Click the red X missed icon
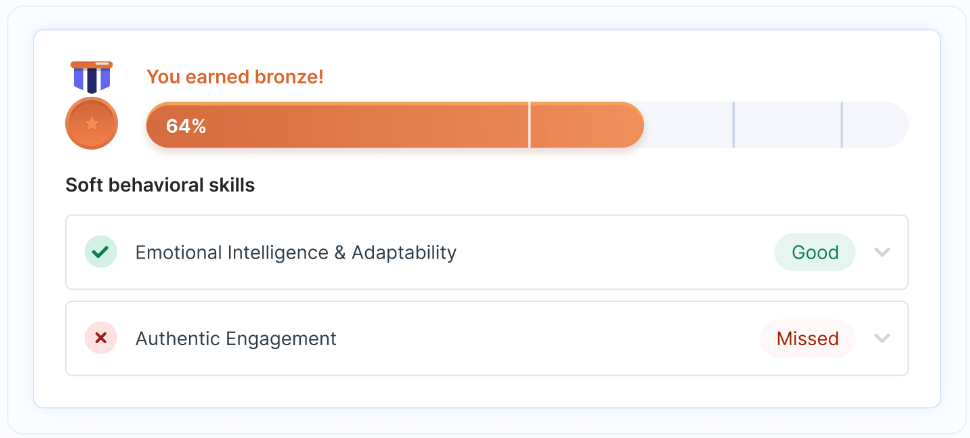 (x=101, y=338)
